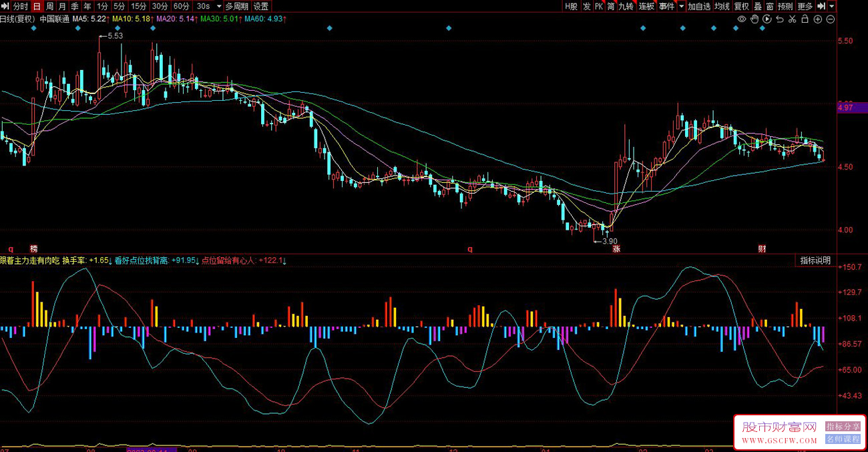The image size is (868, 452).
Task: Open 多周期 multi-period view
Action: [237, 6]
